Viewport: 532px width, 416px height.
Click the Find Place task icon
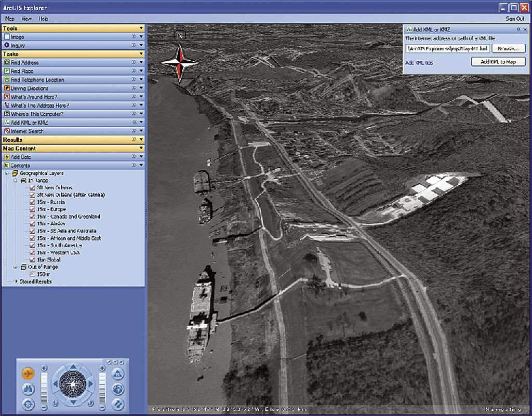[6, 71]
